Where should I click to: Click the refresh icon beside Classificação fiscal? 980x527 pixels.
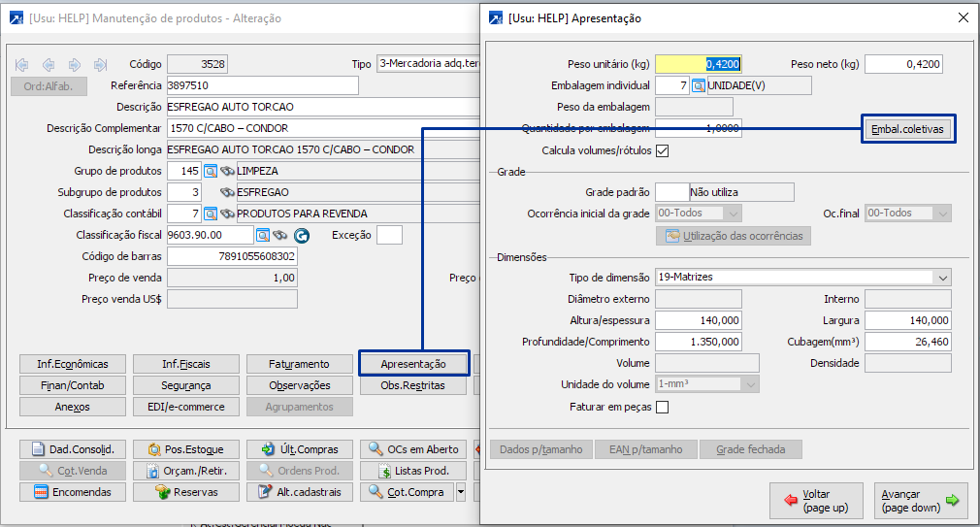301,235
